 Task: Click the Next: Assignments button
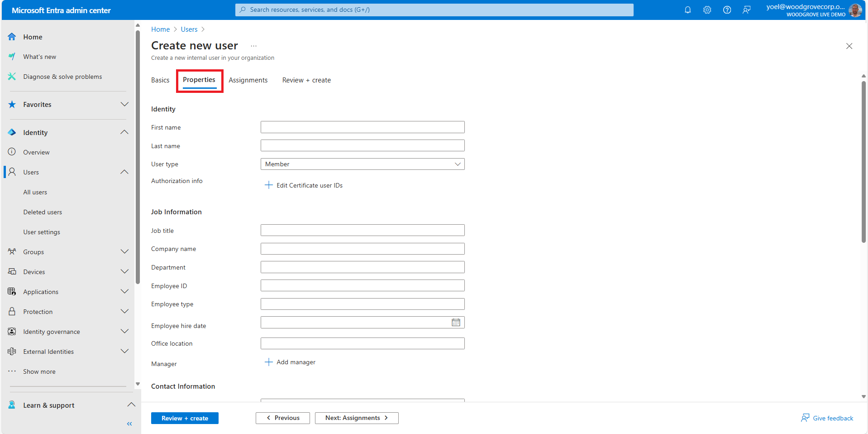pos(356,418)
